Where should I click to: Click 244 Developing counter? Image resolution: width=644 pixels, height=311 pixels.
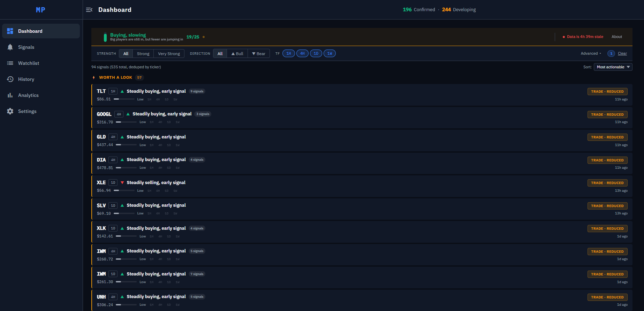tap(459, 10)
